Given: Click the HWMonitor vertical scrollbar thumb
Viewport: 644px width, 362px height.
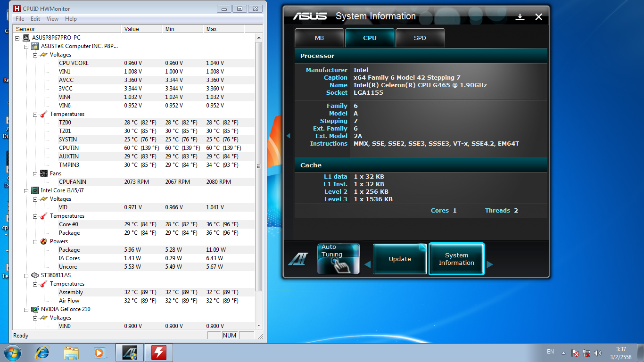Looking at the screenshot, I should point(258,166).
